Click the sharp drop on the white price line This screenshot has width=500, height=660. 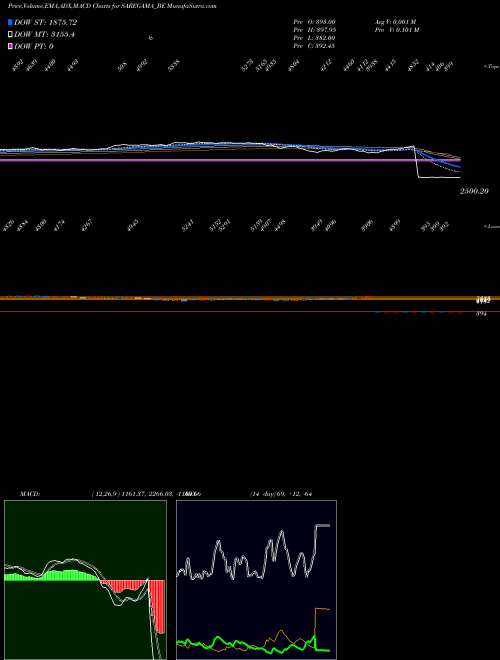pyautogui.click(x=416, y=162)
